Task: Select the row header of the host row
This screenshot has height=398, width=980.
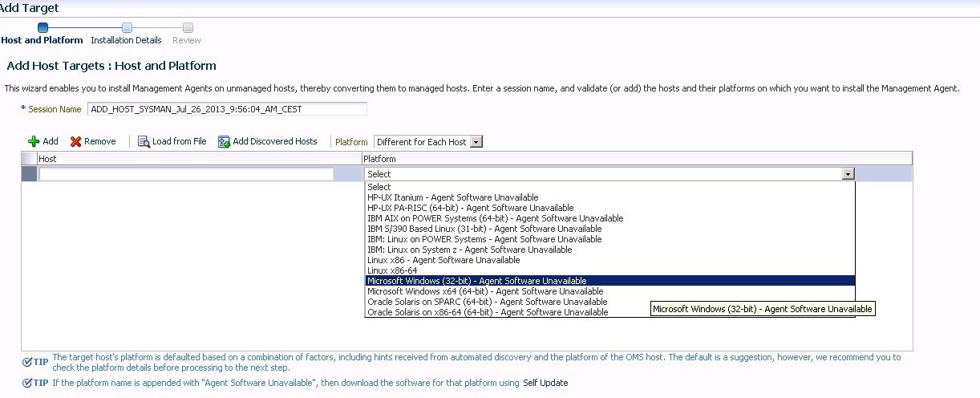Action: [29, 174]
